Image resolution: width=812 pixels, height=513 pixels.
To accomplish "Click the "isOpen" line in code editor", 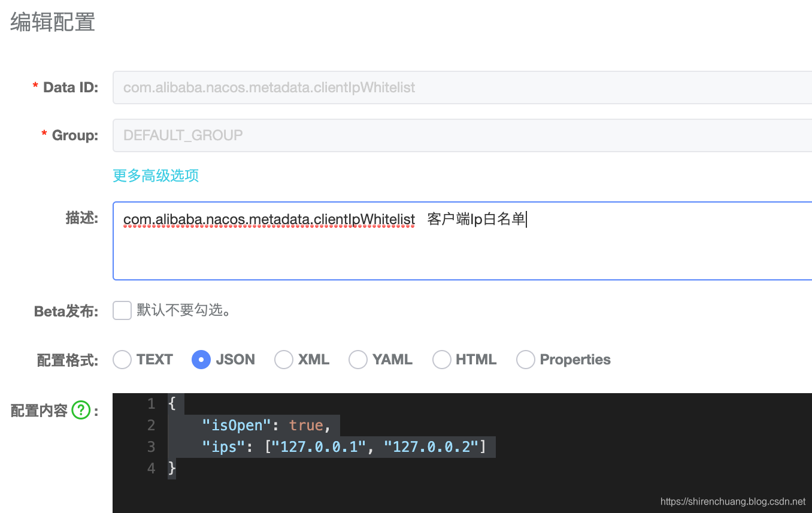I will click(266, 426).
